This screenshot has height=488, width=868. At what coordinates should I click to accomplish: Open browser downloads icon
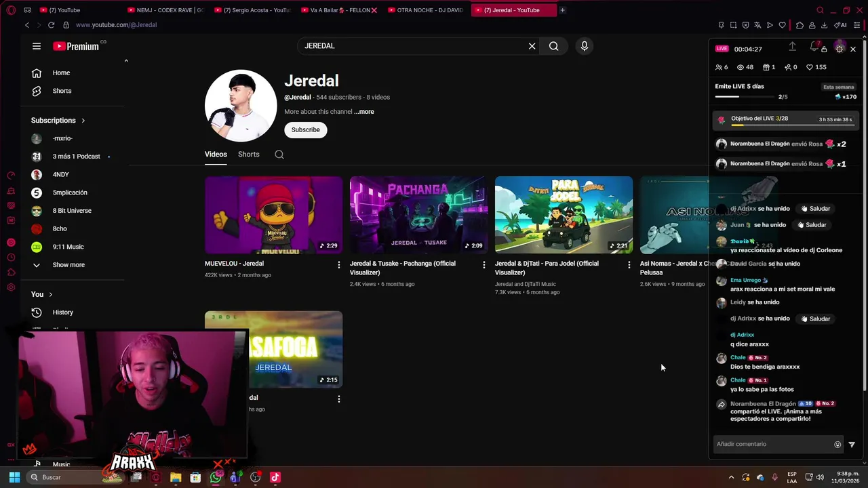(824, 25)
